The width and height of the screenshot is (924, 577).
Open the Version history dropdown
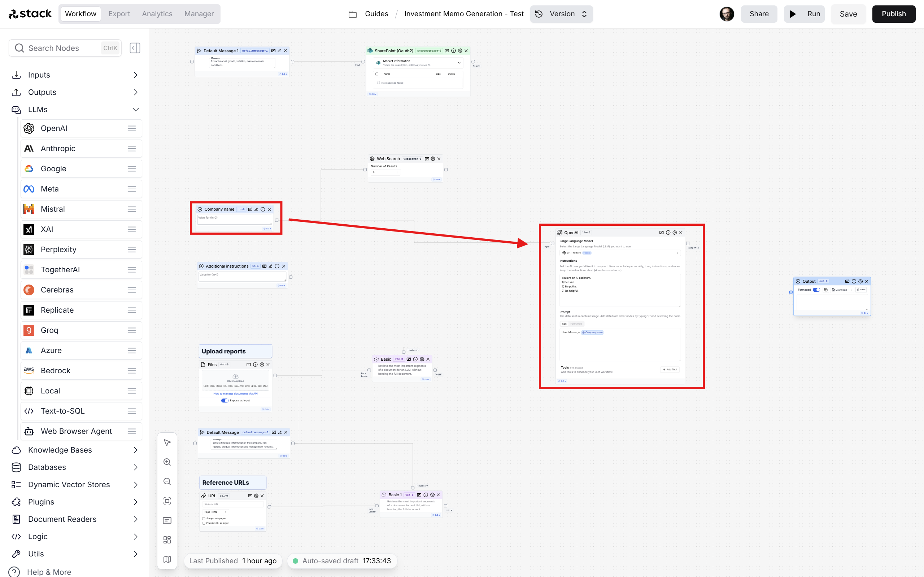pos(561,13)
